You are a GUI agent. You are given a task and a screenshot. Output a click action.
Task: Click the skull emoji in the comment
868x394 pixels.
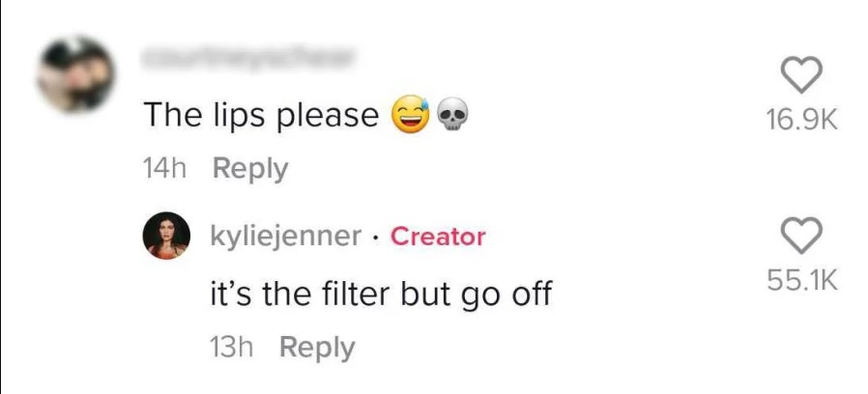[452, 115]
